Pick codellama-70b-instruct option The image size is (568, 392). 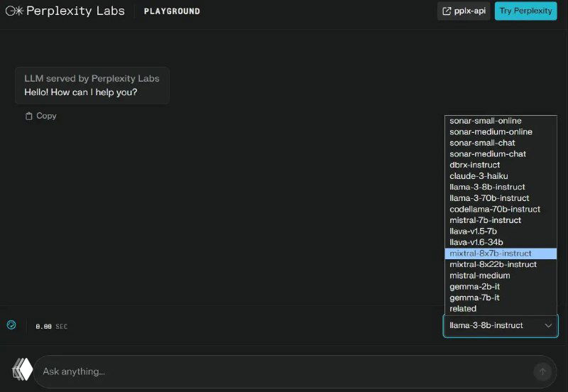501,209
